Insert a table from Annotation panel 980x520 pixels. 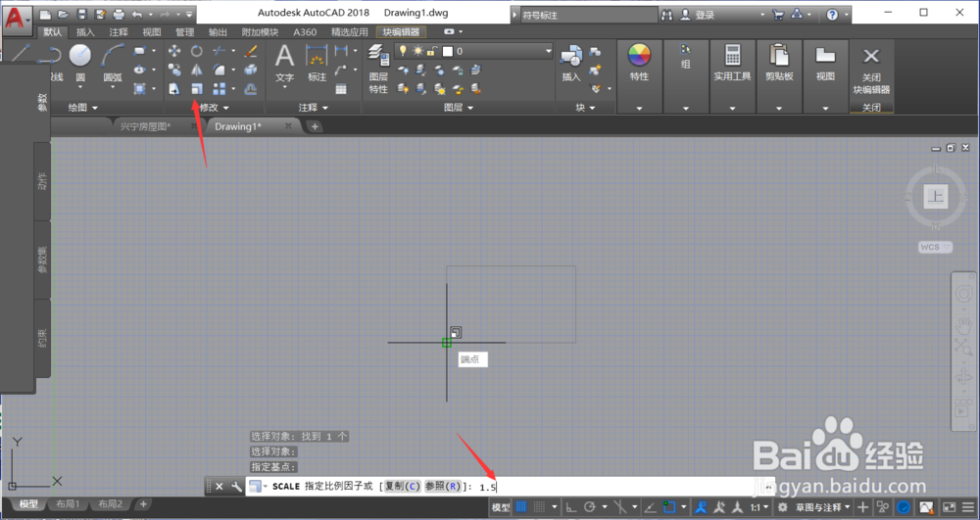pos(341,89)
